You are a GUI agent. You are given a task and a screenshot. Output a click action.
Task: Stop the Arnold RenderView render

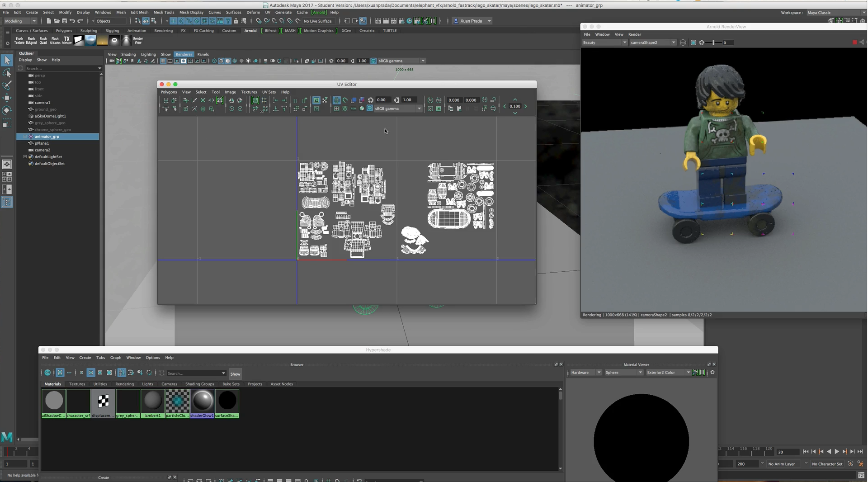point(854,43)
